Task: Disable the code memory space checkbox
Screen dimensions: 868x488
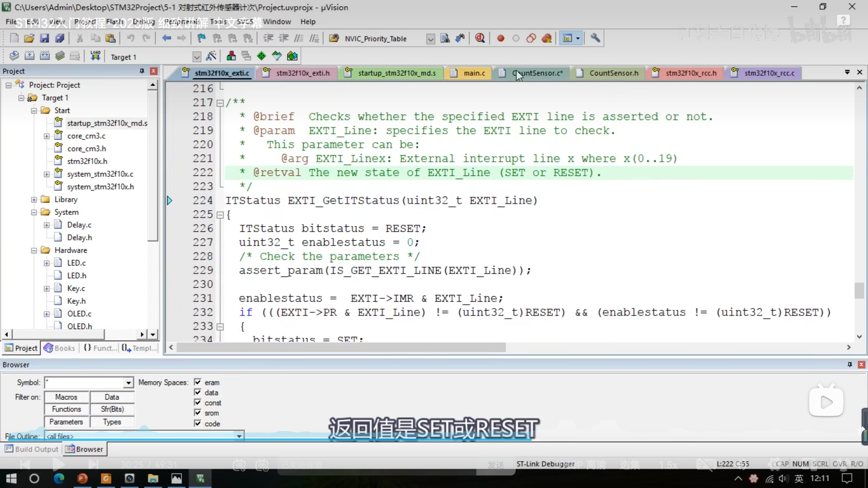Action: (198, 423)
